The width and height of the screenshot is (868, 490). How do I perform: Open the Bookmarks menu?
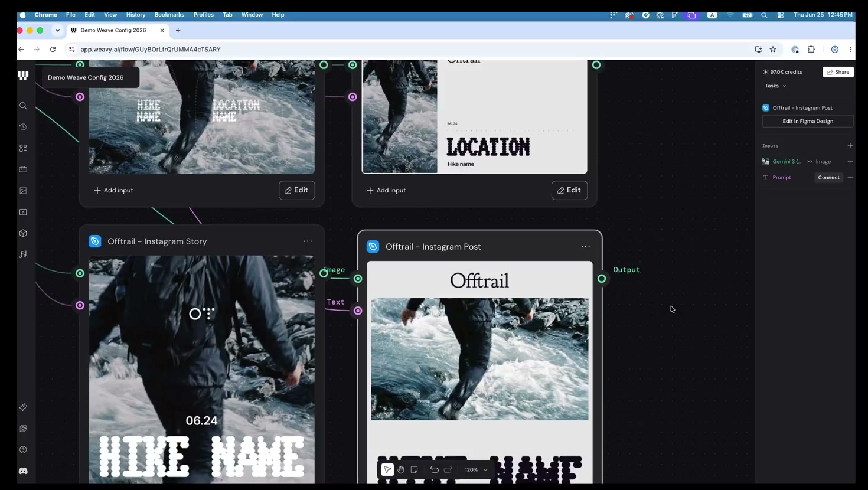[x=169, y=15]
